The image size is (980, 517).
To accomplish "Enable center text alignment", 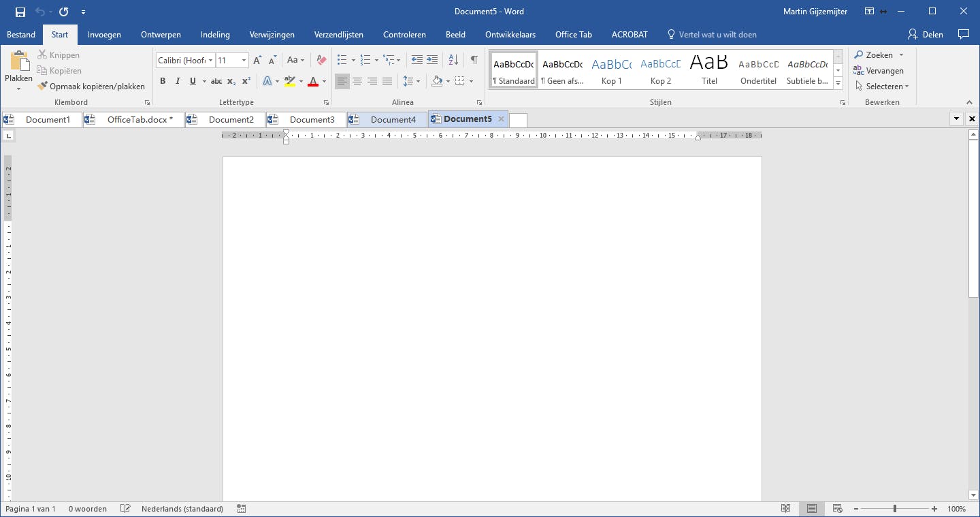I will (x=357, y=81).
